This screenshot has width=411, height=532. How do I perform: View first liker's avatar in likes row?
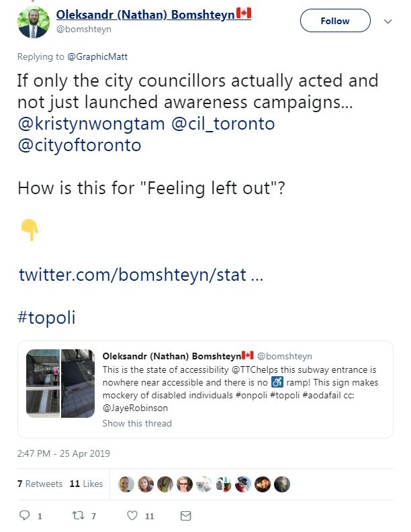[126, 484]
